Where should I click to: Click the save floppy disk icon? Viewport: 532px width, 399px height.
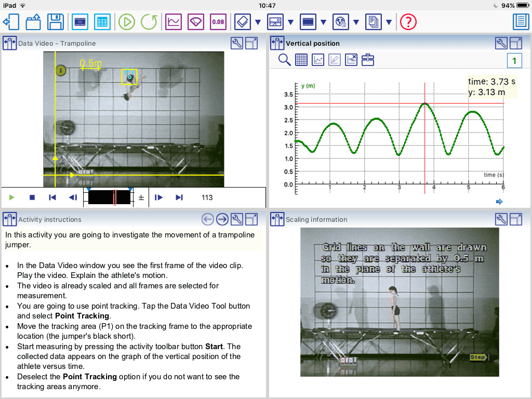point(56,22)
